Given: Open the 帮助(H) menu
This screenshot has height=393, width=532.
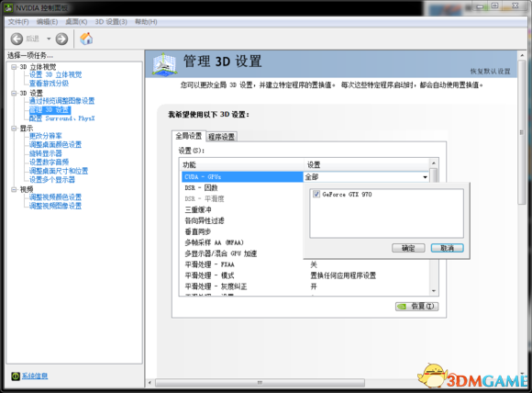Looking at the screenshot, I should [146, 22].
